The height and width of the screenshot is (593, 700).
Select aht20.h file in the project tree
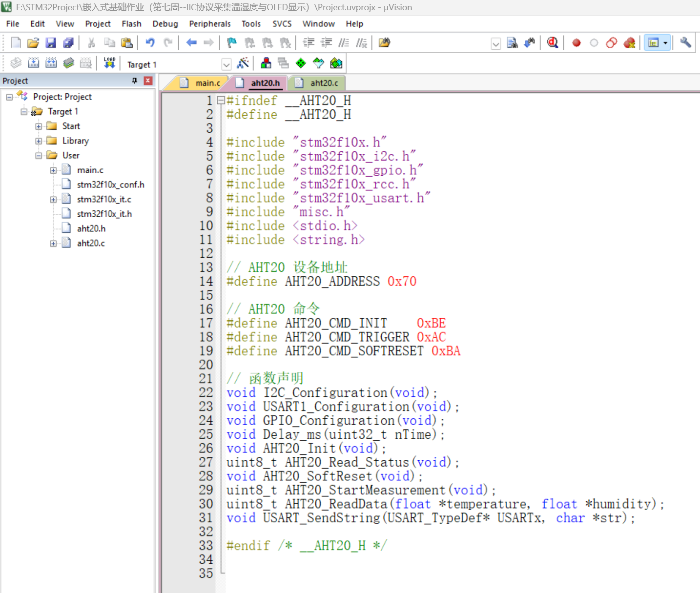tap(91, 228)
